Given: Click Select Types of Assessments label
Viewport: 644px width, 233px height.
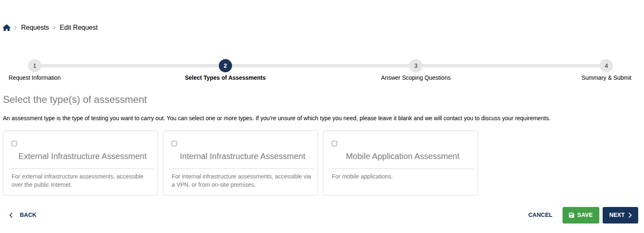Looking at the screenshot, I should tap(225, 78).
